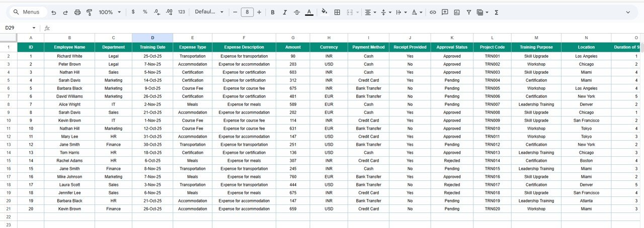
Task: Increase font size with the plus button
Action: point(259,12)
